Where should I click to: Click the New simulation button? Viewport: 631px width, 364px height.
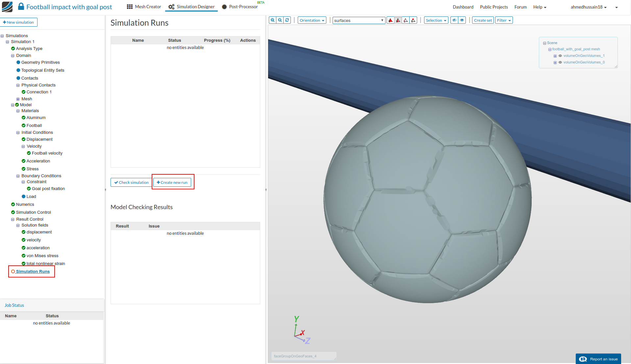coord(19,22)
